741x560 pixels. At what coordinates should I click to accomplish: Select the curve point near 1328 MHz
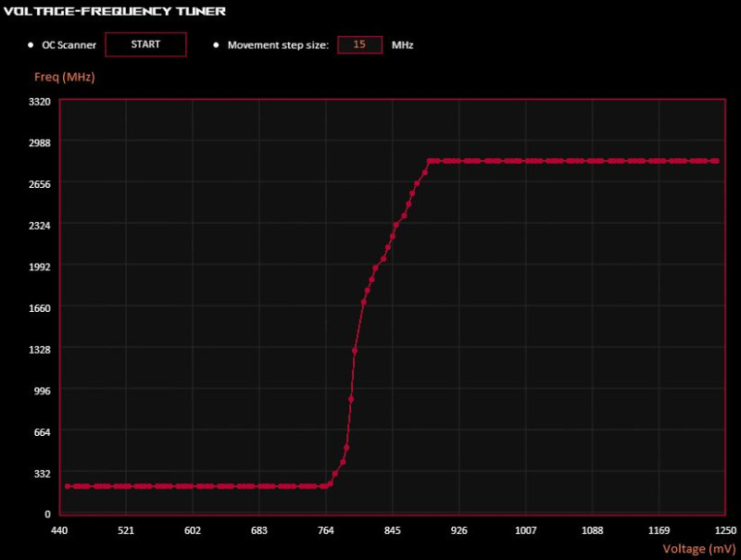tap(355, 351)
